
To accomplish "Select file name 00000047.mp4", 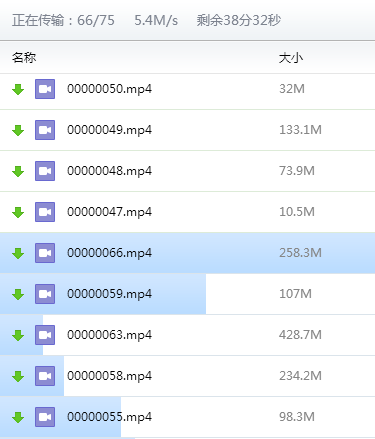I will tap(109, 212).
